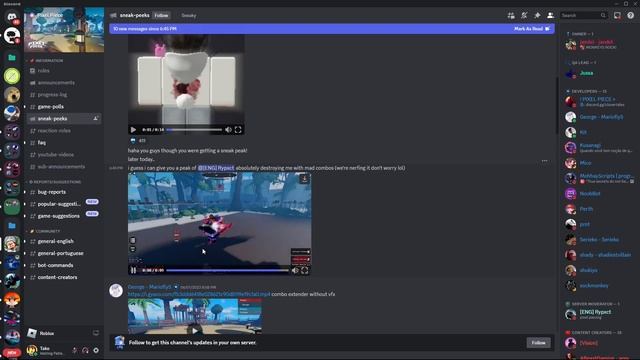The image size is (640, 360).
Task: Click the notification settings bell icon
Action: (524, 16)
